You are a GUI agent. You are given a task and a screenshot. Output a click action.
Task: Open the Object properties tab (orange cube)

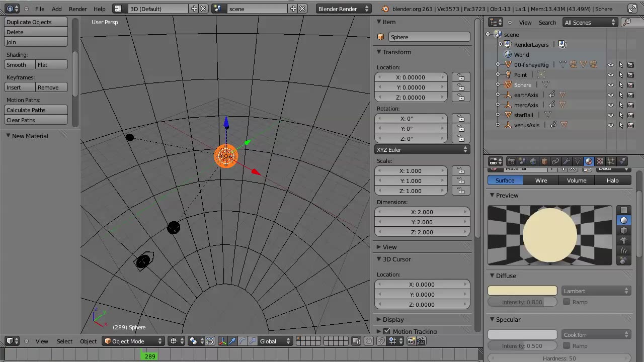(x=544, y=161)
